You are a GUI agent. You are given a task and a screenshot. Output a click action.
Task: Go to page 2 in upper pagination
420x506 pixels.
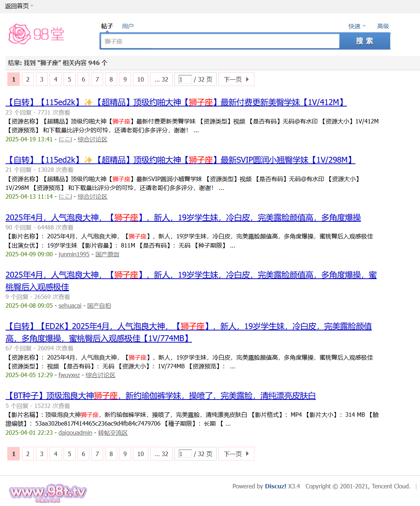click(28, 79)
